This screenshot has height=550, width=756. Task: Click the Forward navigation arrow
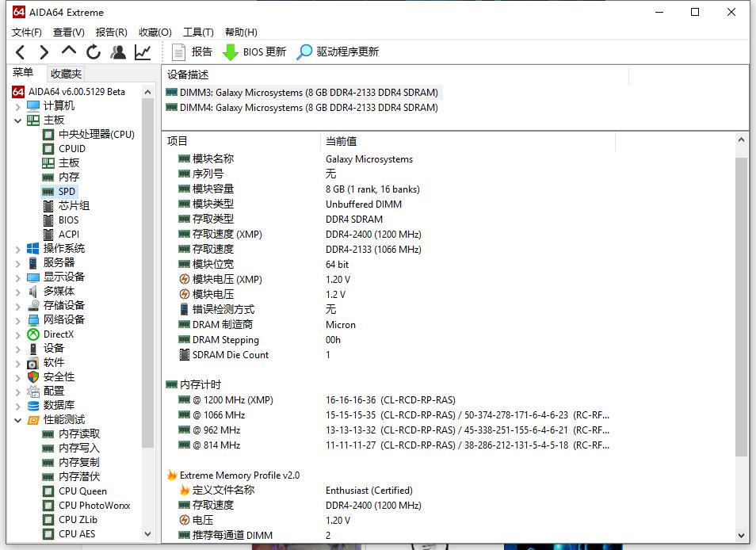pyautogui.click(x=44, y=52)
